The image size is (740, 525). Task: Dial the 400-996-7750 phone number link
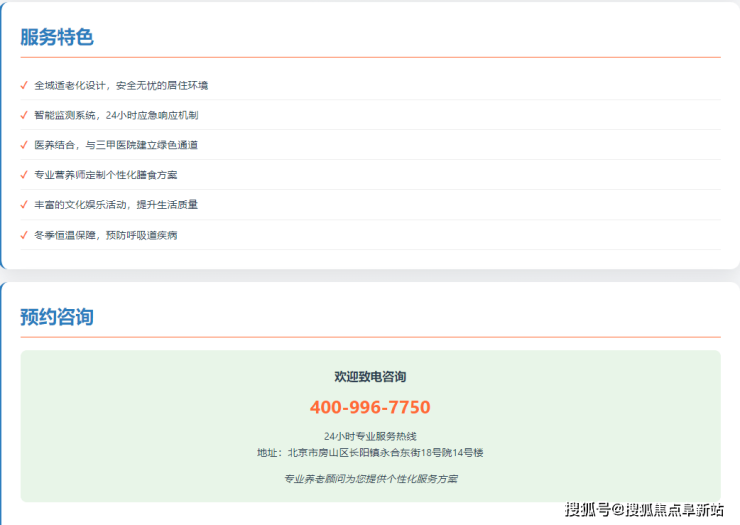coord(370,408)
